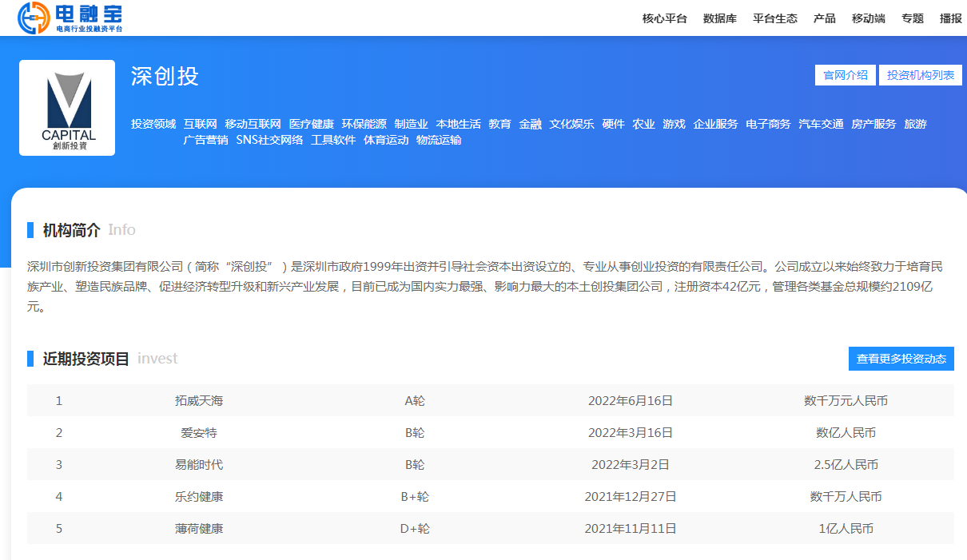Screen dimensions: 967x560
Task: Open the 乐约健康 project entry
Action: point(199,496)
